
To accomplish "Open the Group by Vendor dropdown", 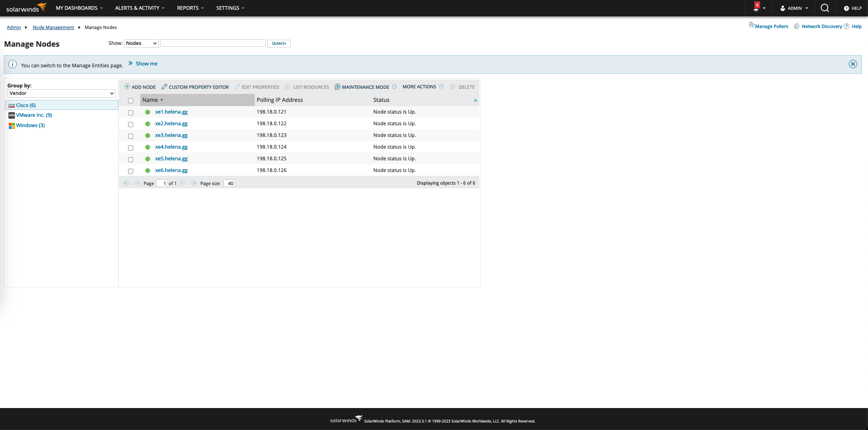I will coord(61,93).
